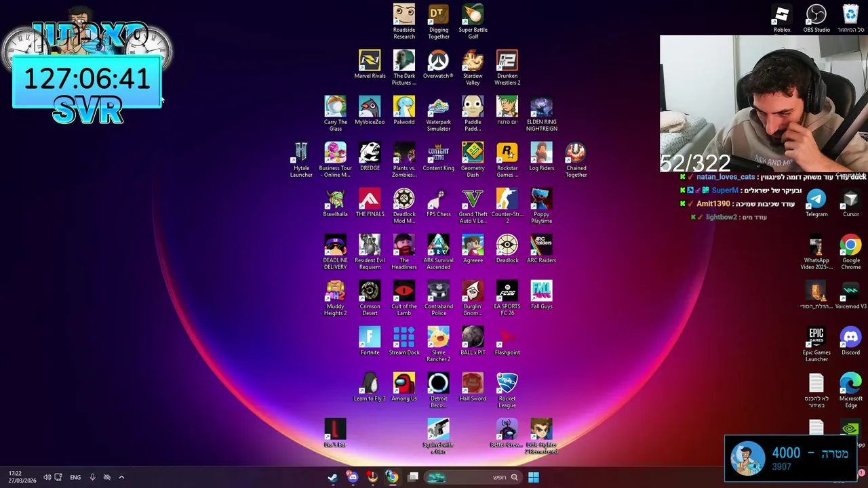Open the volume control in the tray

pyautogui.click(x=47, y=477)
